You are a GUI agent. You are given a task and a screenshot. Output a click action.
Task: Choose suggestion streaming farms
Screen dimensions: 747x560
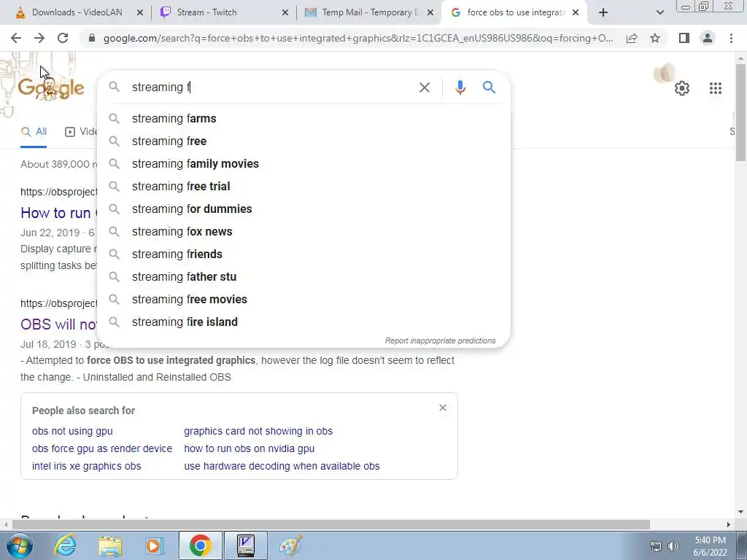click(304, 119)
